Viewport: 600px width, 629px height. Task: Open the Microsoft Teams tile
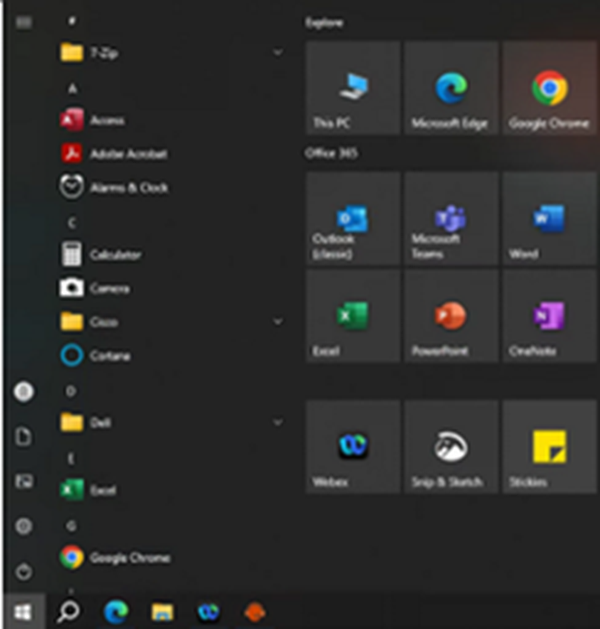451,219
